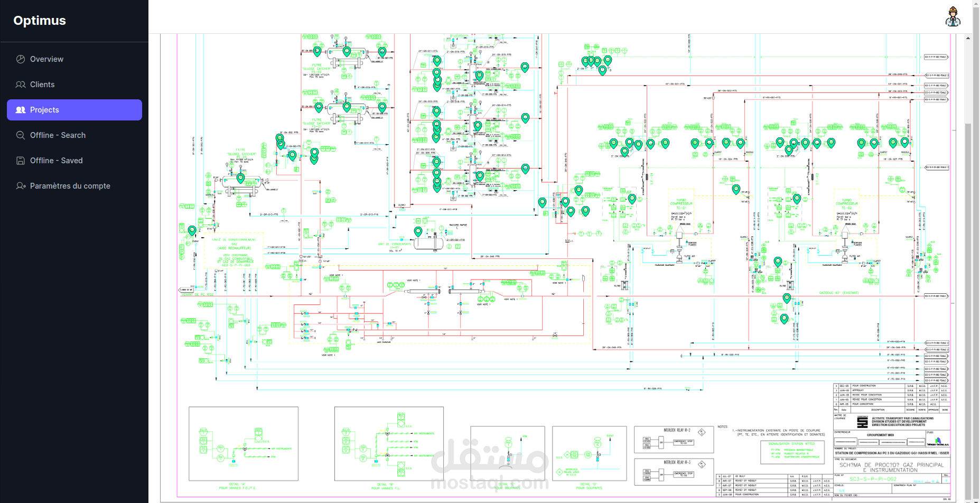The height and width of the screenshot is (503, 980).
Task: Select the pin above the BAC DE CONDENSATS tank
Action: pyautogui.click(x=418, y=231)
